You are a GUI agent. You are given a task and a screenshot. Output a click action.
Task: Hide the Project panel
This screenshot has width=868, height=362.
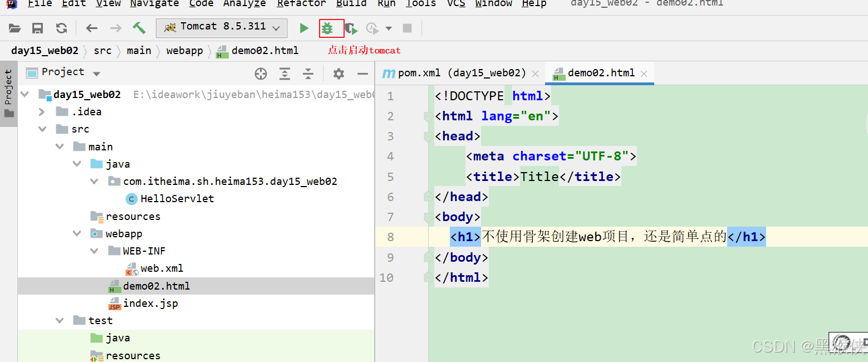tap(362, 73)
